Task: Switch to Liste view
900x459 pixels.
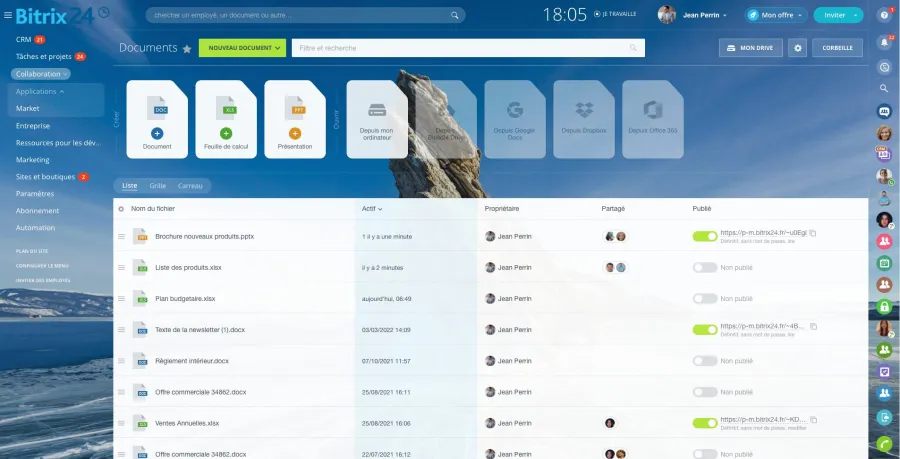Action: (130, 186)
